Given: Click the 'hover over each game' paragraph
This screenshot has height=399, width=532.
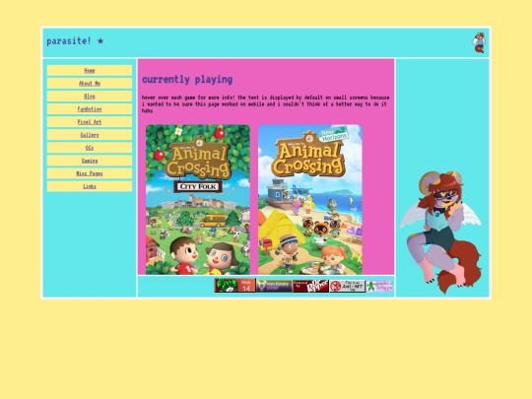Looking at the screenshot, I should (266, 104).
